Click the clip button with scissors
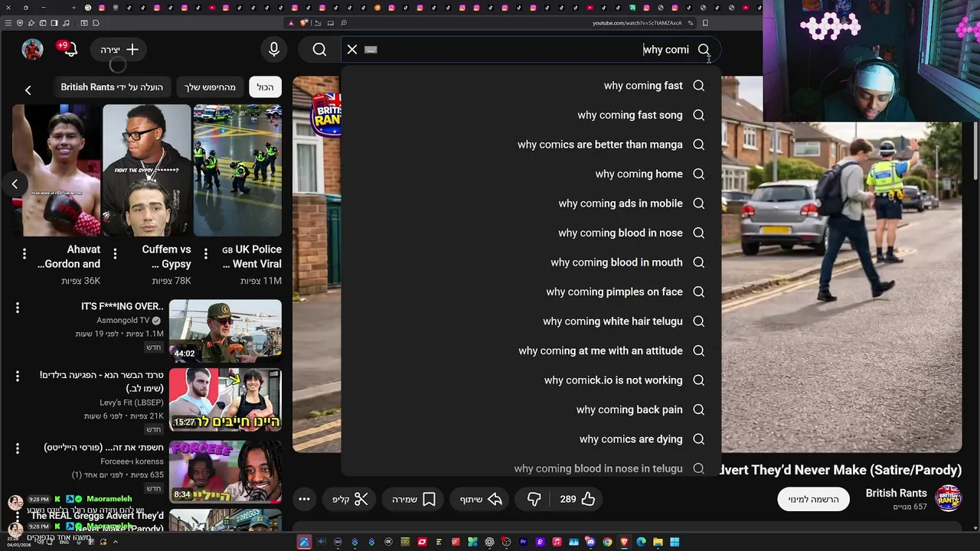Viewport: 980px width, 551px height. pos(351,499)
